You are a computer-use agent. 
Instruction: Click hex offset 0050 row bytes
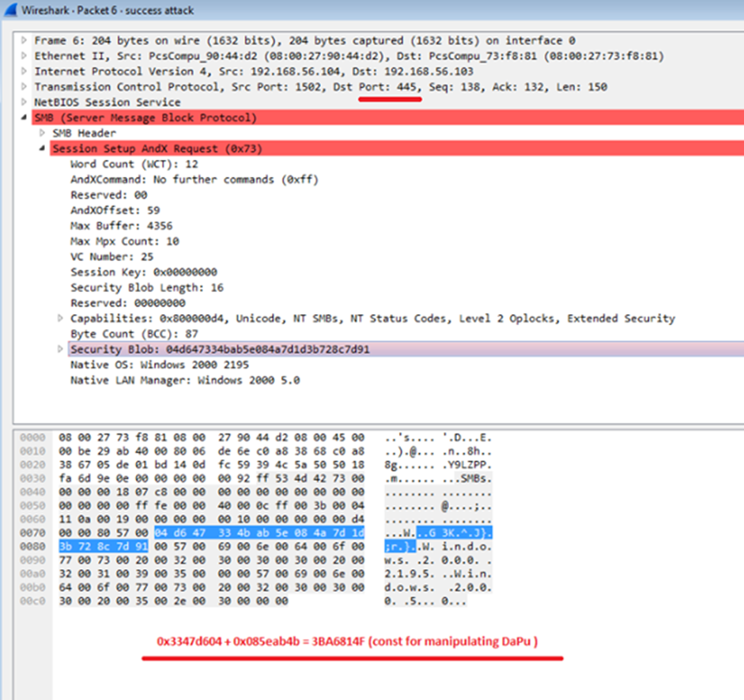212,505
